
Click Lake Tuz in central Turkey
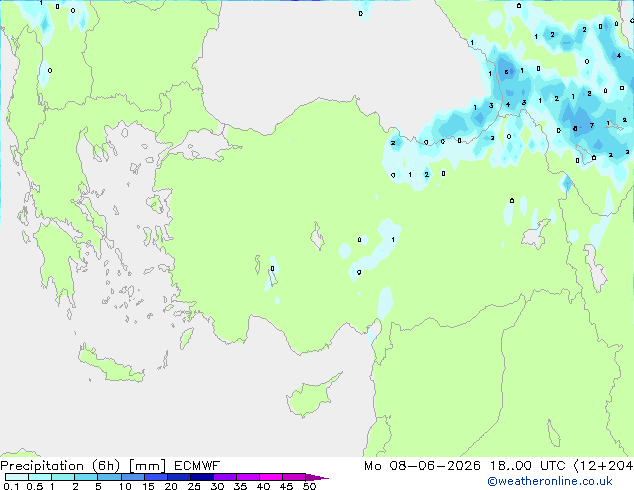click(x=317, y=237)
